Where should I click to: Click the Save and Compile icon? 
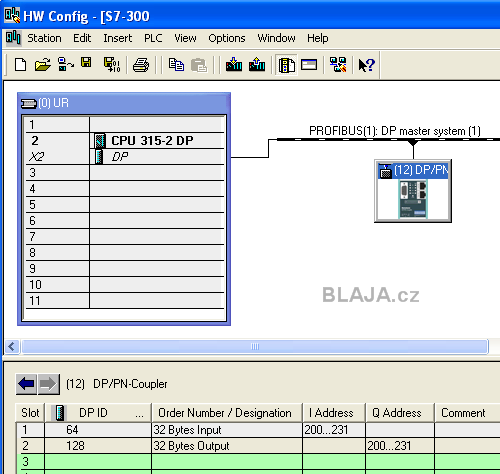pos(112,64)
